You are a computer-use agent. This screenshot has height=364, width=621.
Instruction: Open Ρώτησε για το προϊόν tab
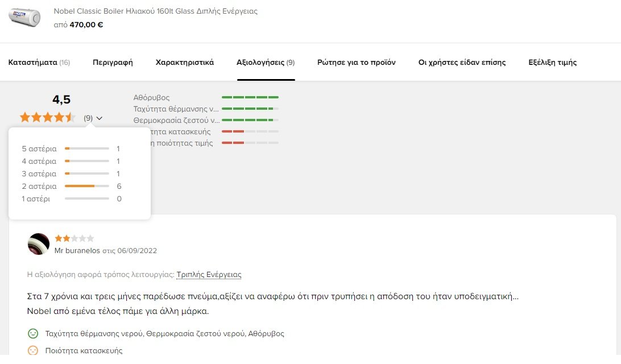(357, 62)
